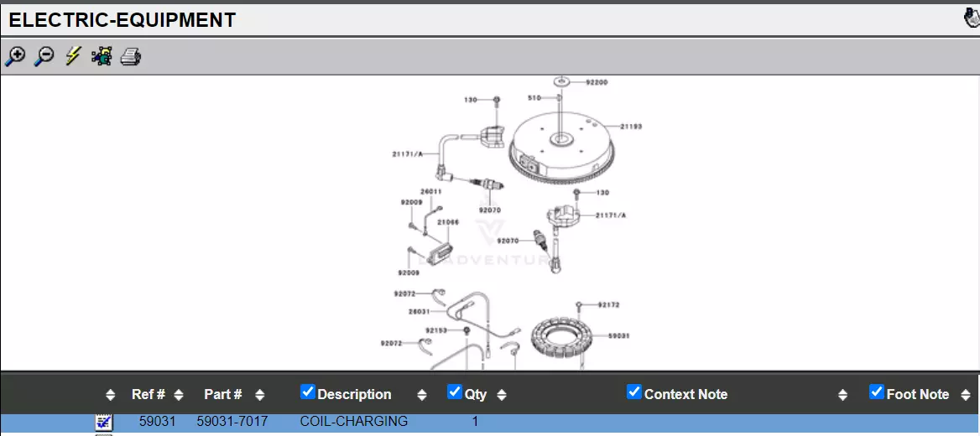This screenshot has height=436, width=980.
Task: Uncheck the Description column checkbox
Action: (x=308, y=392)
